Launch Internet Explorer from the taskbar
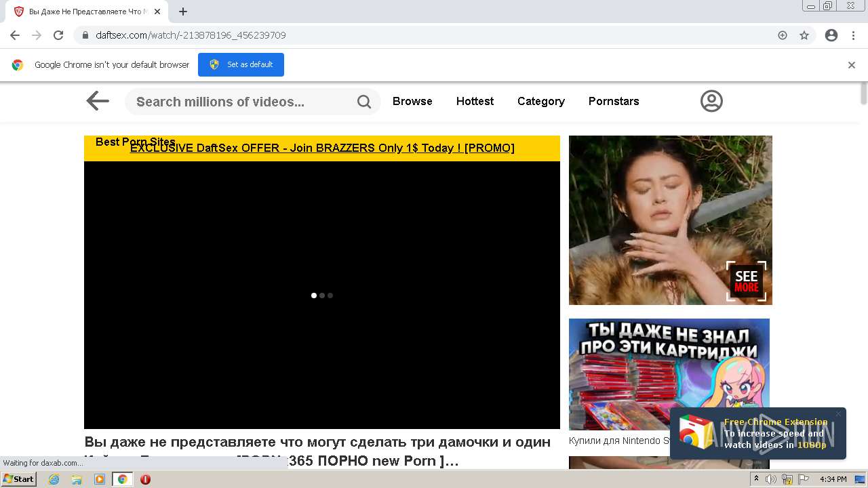This screenshot has width=868, height=488. pos(54,479)
